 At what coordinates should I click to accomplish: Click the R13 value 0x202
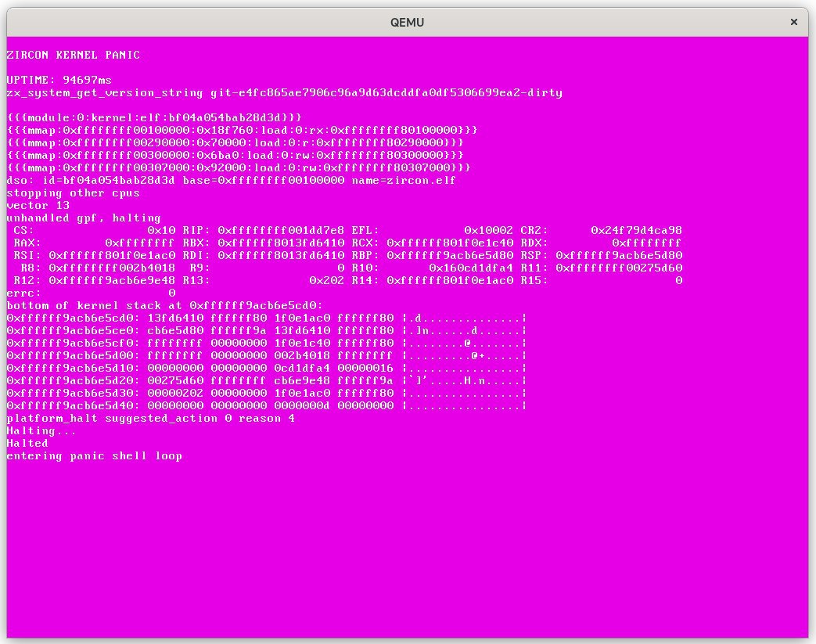click(x=327, y=280)
